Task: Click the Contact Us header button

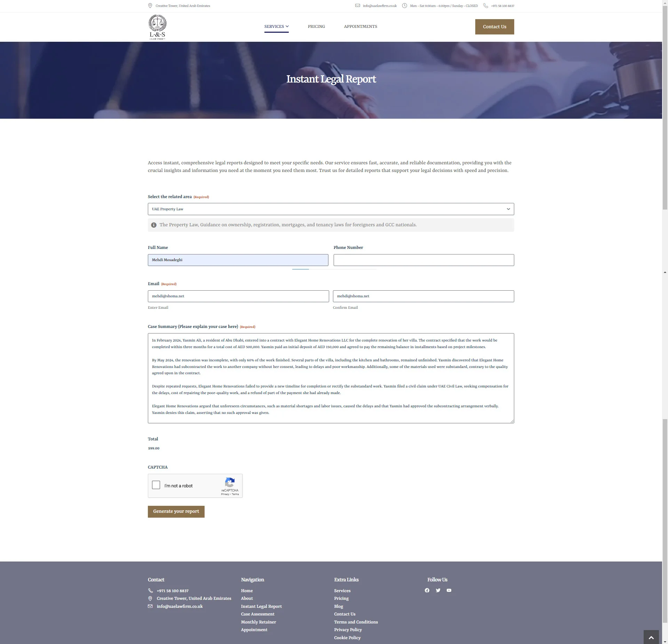Action: tap(494, 27)
